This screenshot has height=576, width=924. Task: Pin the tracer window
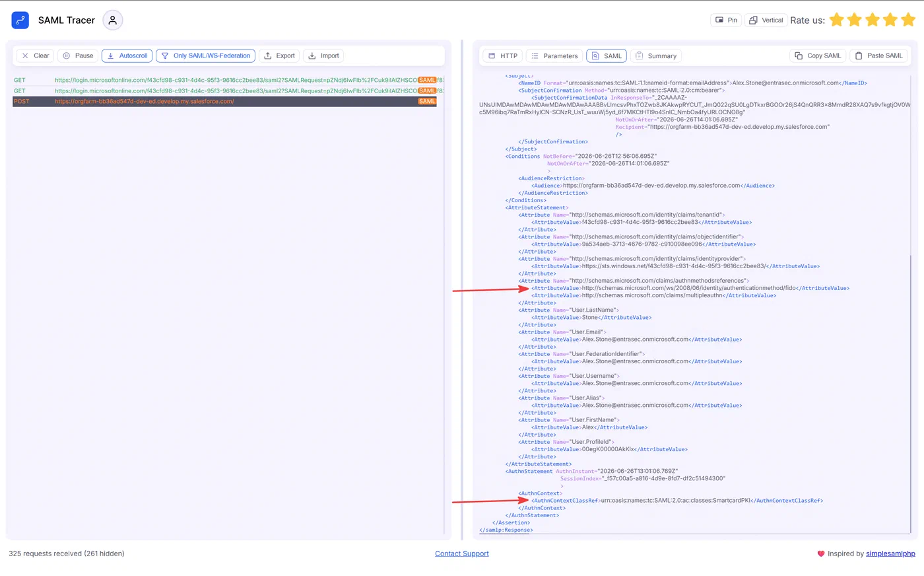(726, 20)
